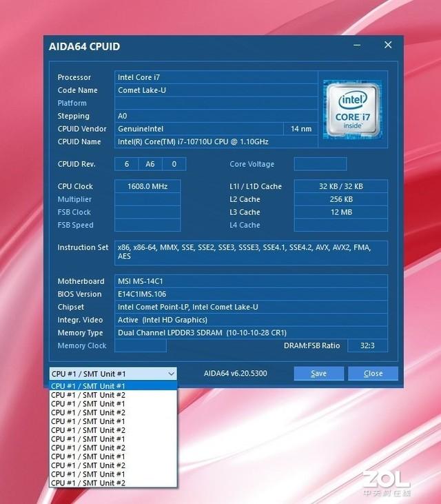This screenshot has width=441, height=504.
Task: Click the Instruction Set list field
Action: 251,253
